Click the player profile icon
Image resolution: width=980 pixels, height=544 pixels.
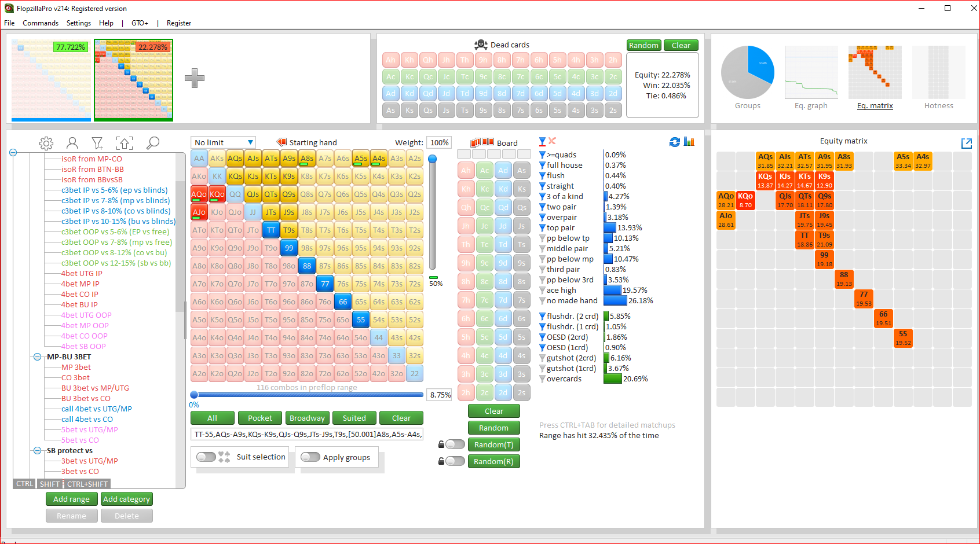(72, 143)
